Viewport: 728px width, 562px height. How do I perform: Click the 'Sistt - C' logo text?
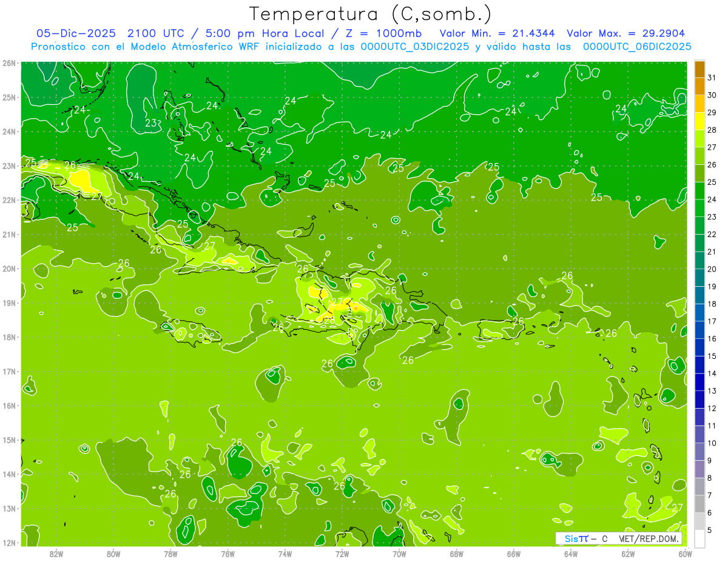[x=585, y=538]
